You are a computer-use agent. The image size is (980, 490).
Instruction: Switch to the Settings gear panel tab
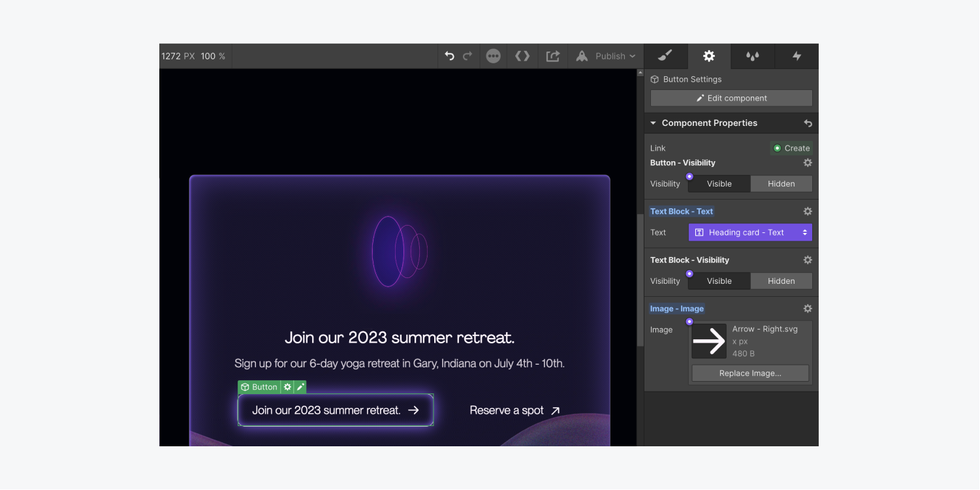pyautogui.click(x=709, y=56)
